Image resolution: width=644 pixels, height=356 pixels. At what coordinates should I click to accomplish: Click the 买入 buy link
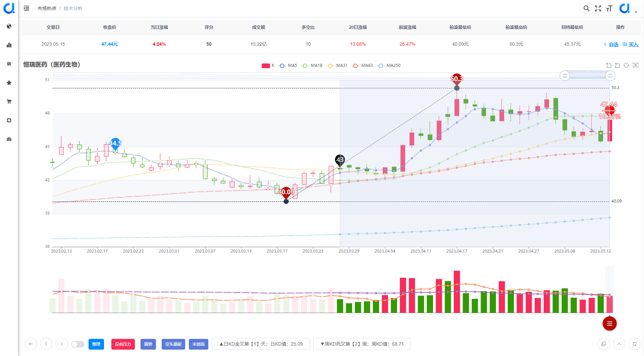631,44
